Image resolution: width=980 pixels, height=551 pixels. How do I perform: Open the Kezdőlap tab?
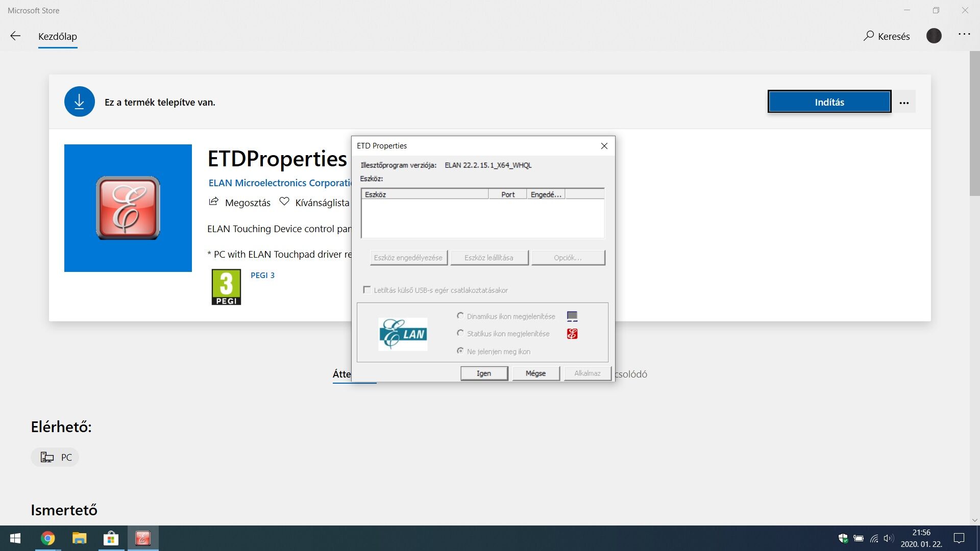58,36
